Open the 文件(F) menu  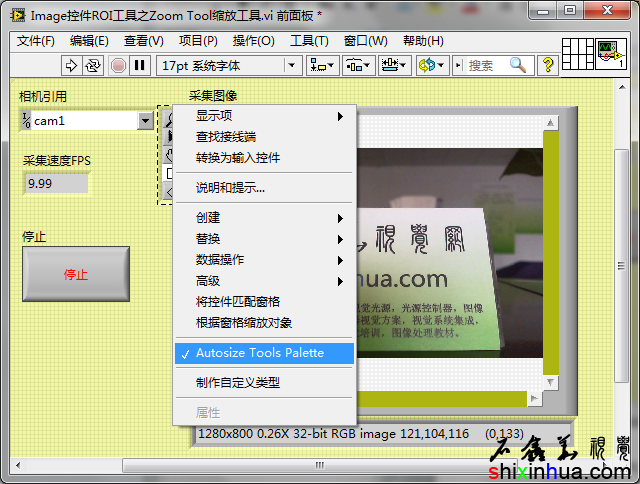coord(36,41)
